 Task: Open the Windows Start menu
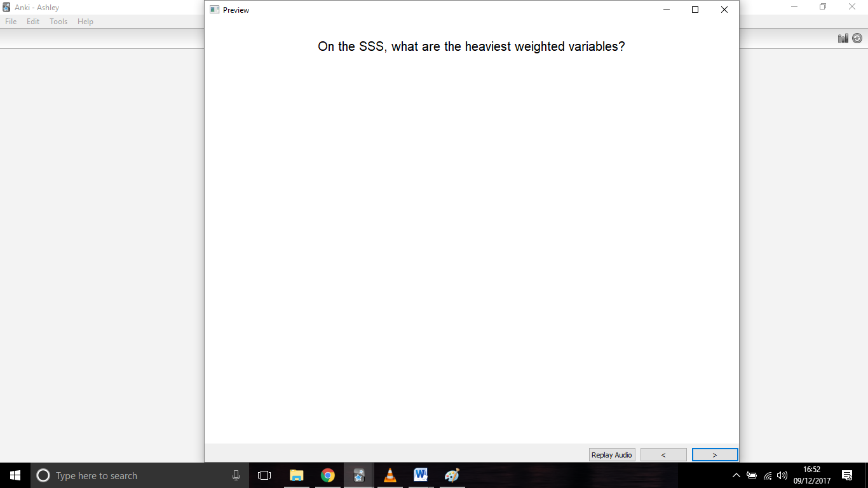pos(15,475)
